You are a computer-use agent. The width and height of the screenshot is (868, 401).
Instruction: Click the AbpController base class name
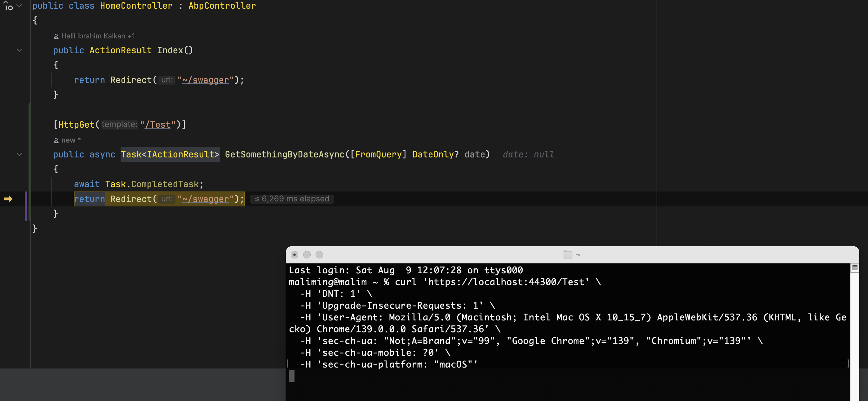click(x=222, y=6)
